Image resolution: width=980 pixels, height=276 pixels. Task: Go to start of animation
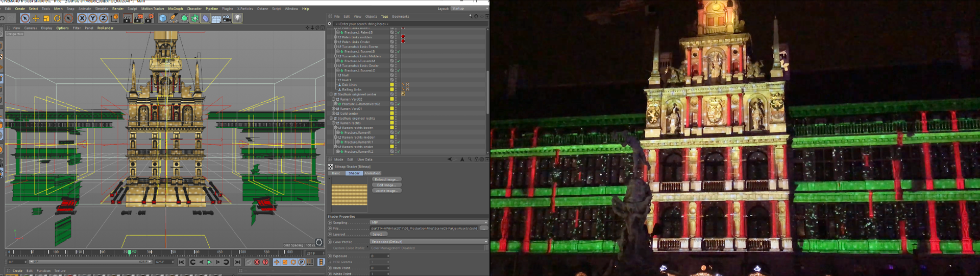pyautogui.click(x=182, y=262)
